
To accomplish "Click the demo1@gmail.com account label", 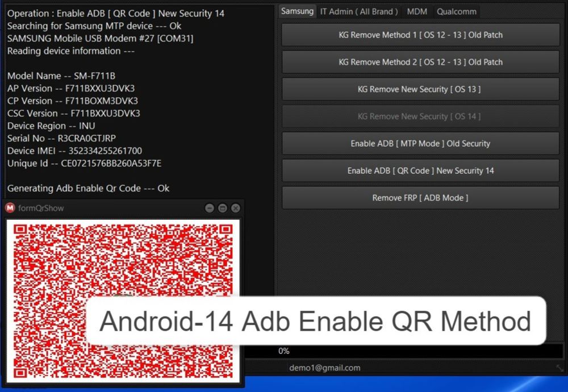I will point(324,368).
